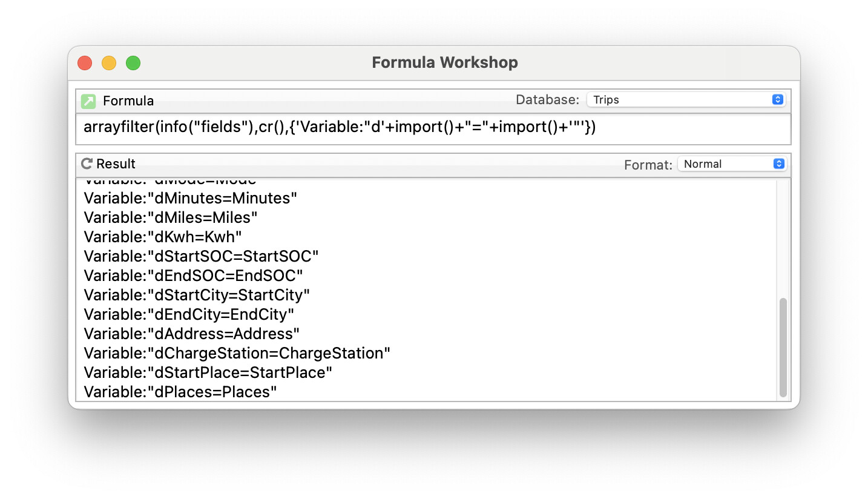Click the dEndSOC=EndSOC result line
This screenshot has width=868, height=499.
point(193,276)
